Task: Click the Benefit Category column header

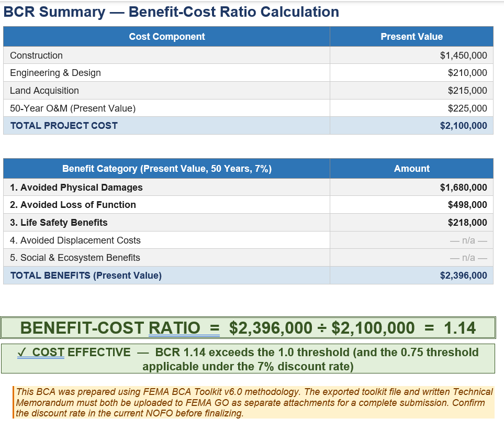Action: point(166,169)
